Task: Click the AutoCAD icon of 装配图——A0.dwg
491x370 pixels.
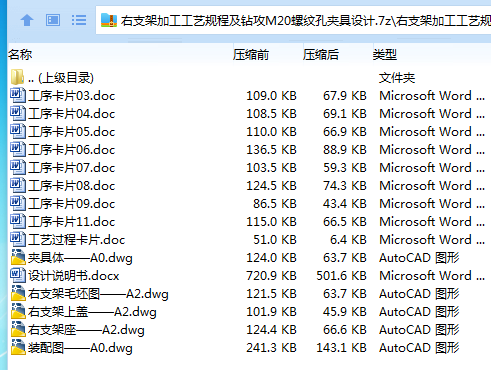Action: point(18,347)
